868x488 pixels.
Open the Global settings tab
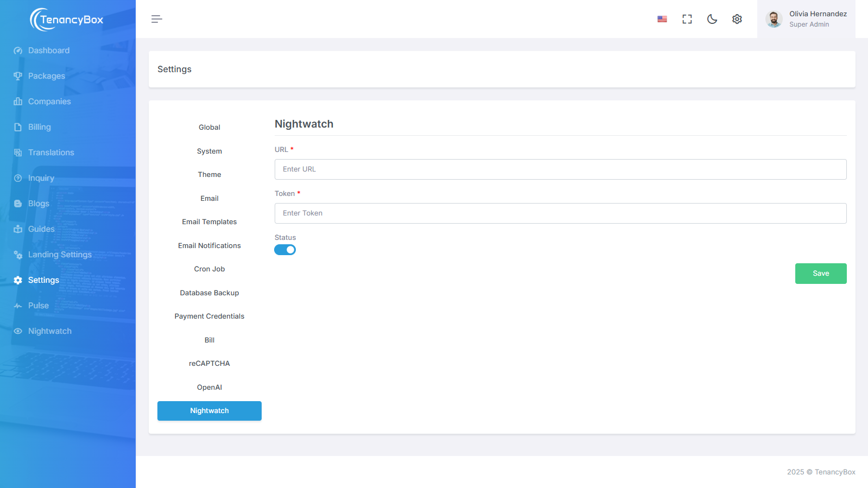coord(210,128)
